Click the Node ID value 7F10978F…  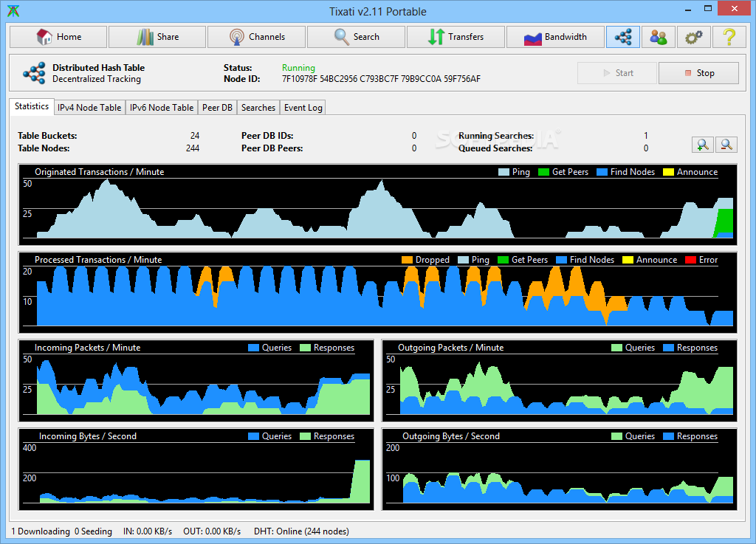pos(382,79)
